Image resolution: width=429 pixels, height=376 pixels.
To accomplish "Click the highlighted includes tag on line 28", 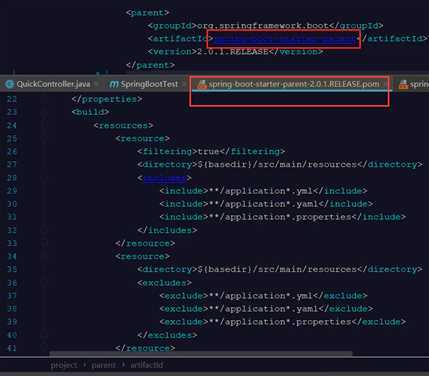I will (x=165, y=178).
